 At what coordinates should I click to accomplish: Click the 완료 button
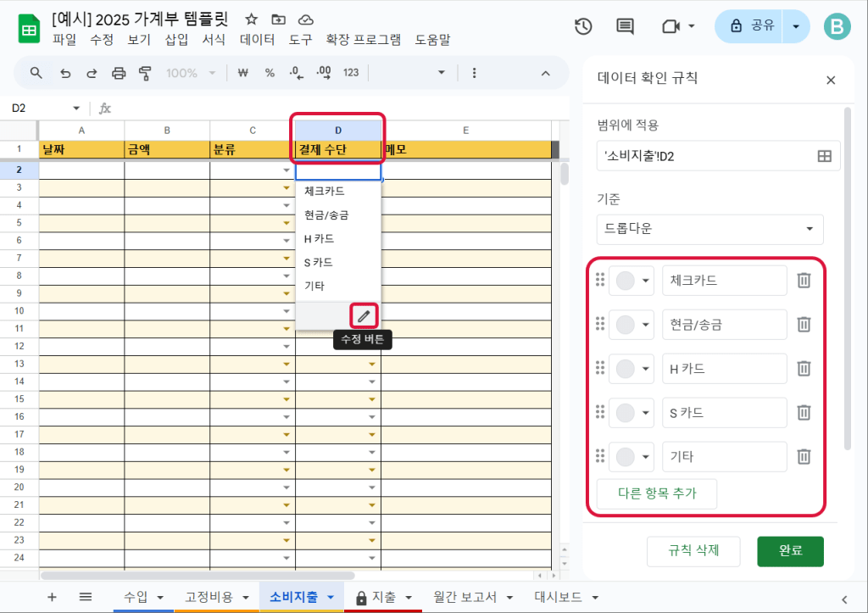pos(790,550)
